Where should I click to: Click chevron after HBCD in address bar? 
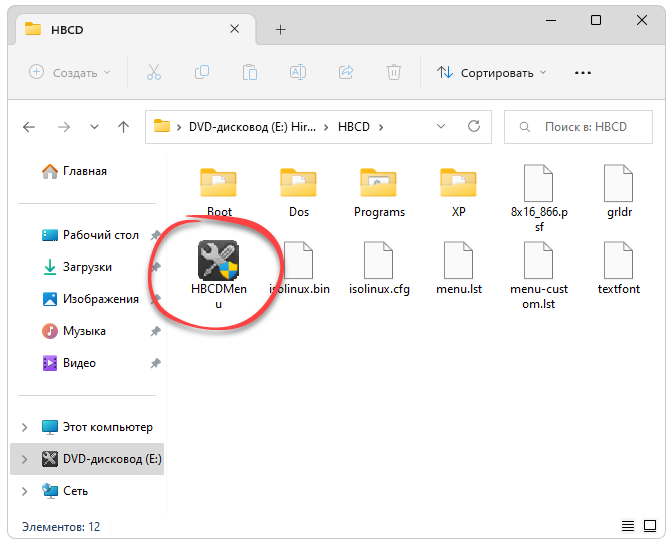click(381, 127)
